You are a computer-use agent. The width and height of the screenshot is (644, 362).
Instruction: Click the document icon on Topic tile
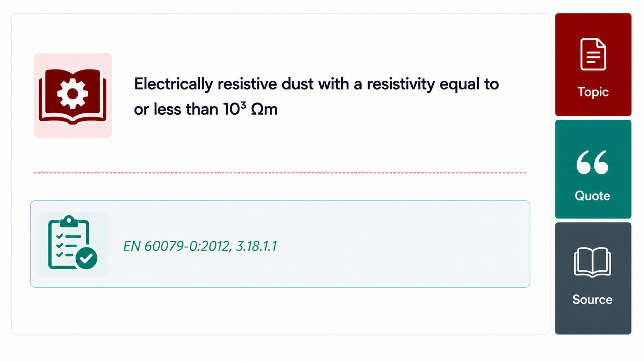click(x=593, y=54)
